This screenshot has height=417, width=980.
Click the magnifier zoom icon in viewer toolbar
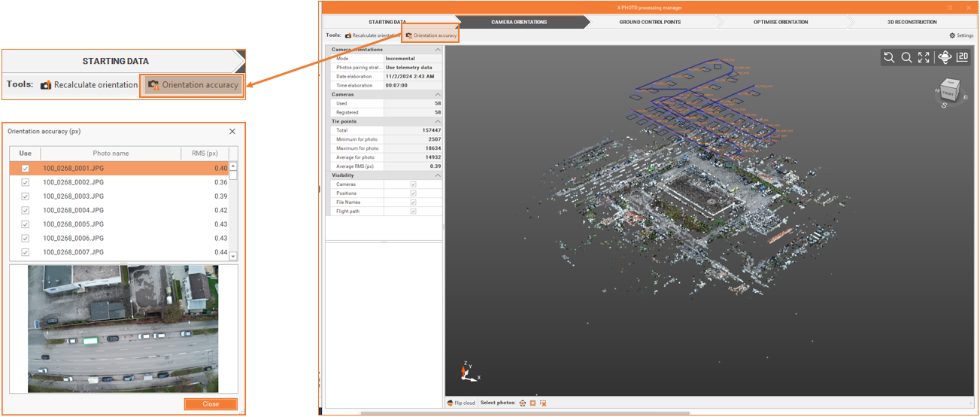click(906, 58)
